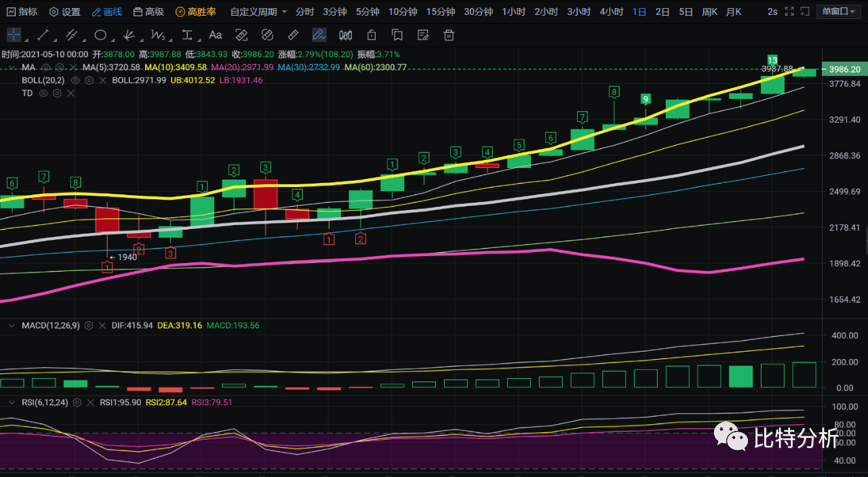Collapse the MACD(12,26,9) indicator panel

click(x=10, y=326)
